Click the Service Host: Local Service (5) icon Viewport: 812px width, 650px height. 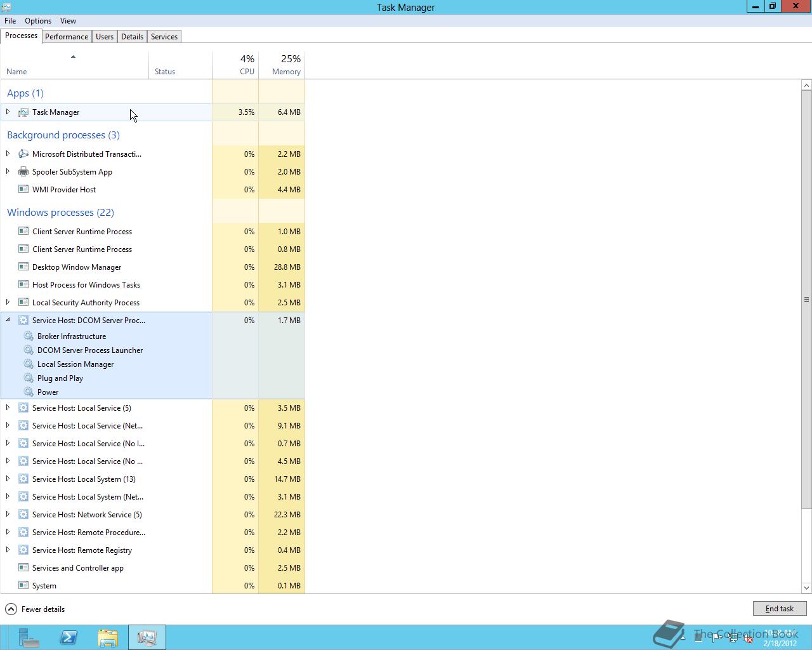23,408
